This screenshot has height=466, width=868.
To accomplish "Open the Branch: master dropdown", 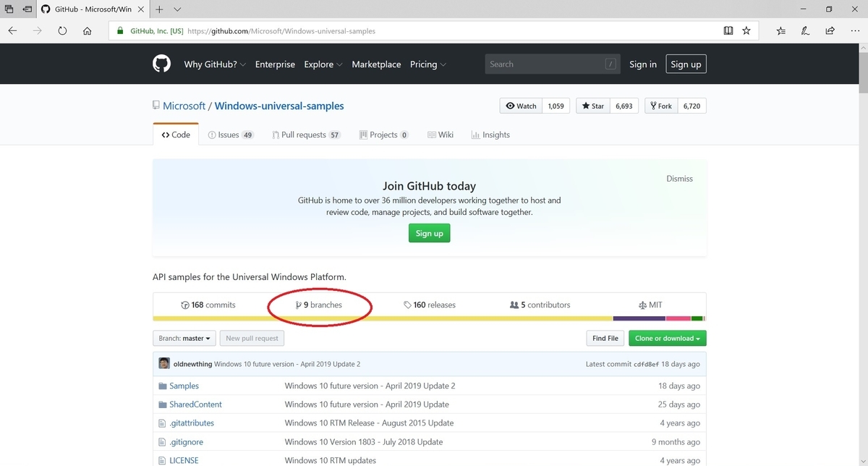I will click(x=184, y=338).
